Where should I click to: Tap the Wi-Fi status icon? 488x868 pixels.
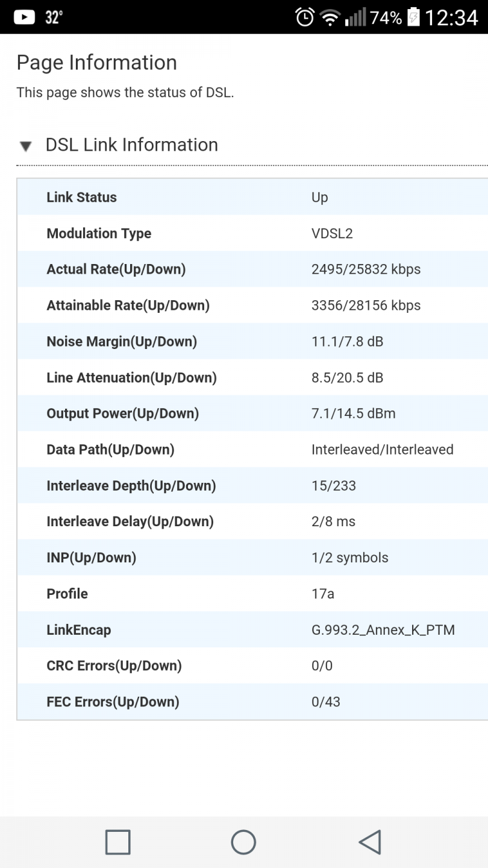click(330, 18)
